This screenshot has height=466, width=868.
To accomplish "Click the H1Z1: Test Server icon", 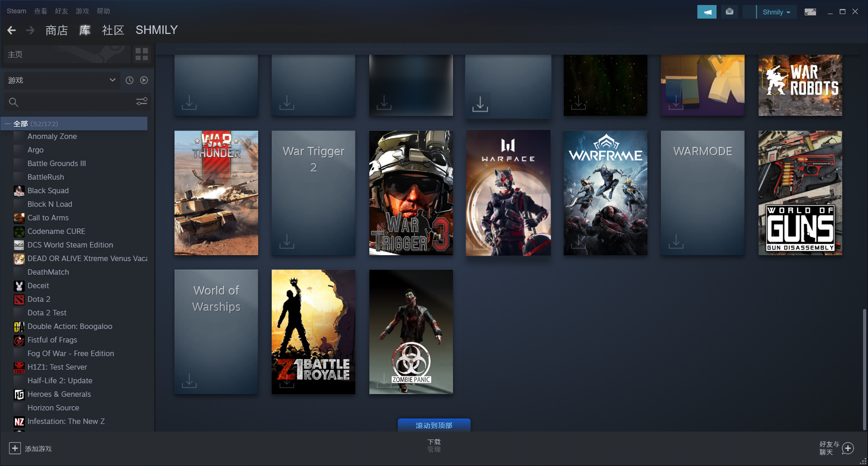I will click(19, 367).
